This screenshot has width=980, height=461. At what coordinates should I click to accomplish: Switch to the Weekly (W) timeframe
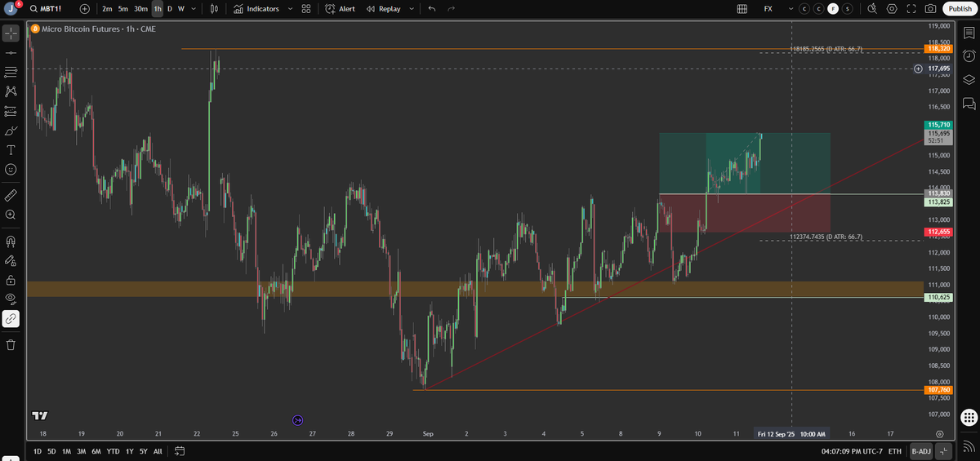pyautogui.click(x=181, y=8)
